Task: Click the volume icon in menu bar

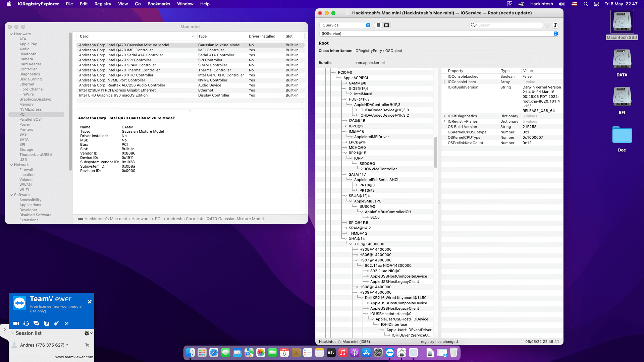Action: (x=561, y=4)
